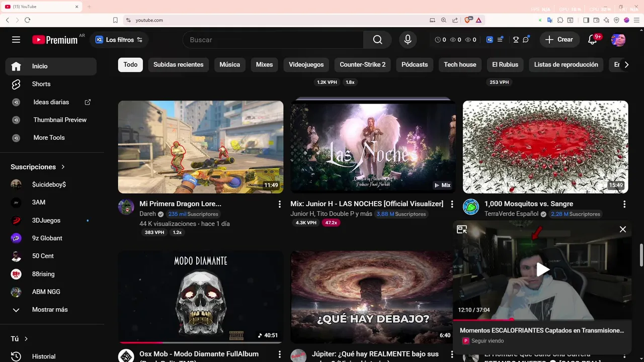644x362 pixels.
Task: Show more chips with right arrow
Action: click(626, 64)
